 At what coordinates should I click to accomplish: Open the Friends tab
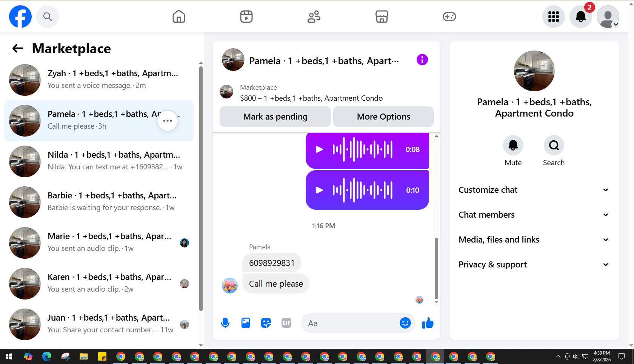pyautogui.click(x=314, y=17)
